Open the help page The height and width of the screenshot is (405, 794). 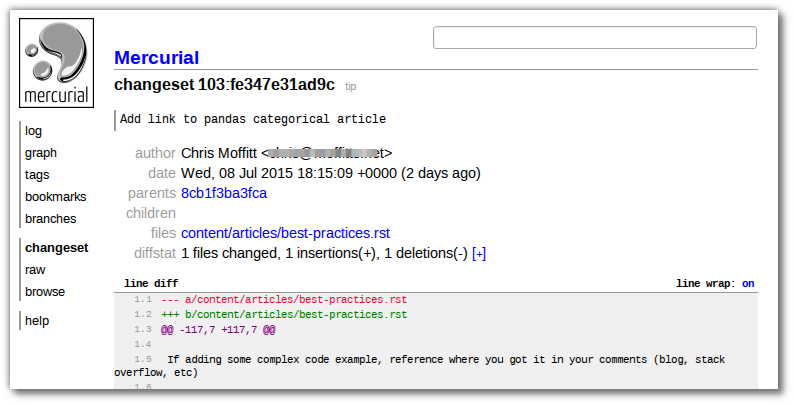tap(37, 320)
